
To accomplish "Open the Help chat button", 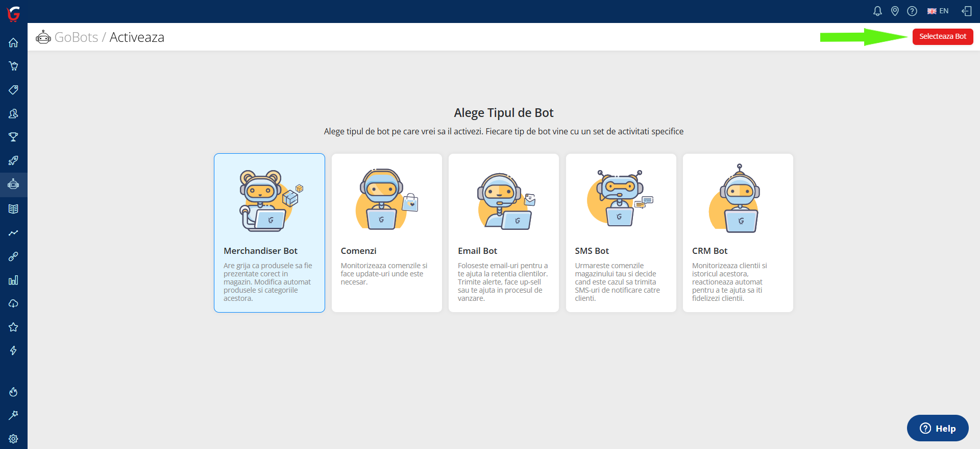I will (x=938, y=428).
